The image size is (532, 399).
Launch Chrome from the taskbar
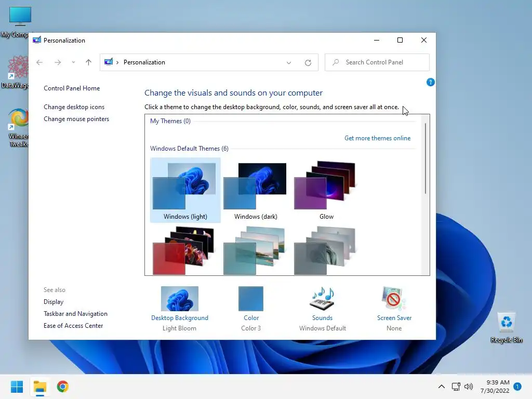[x=63, y=387]
